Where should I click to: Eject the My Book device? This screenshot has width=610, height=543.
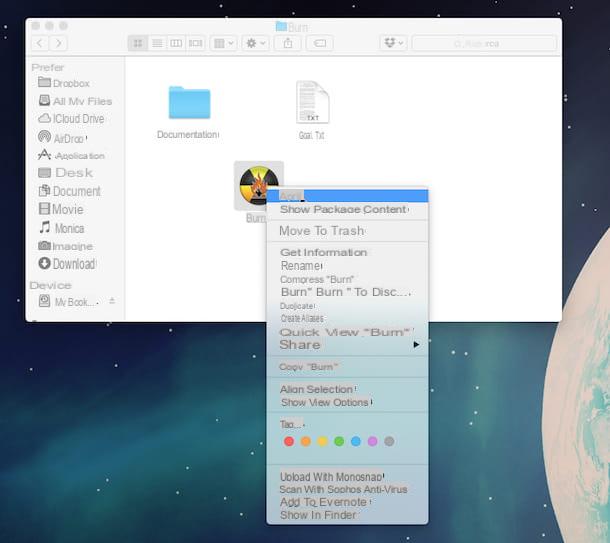(112, 301)
